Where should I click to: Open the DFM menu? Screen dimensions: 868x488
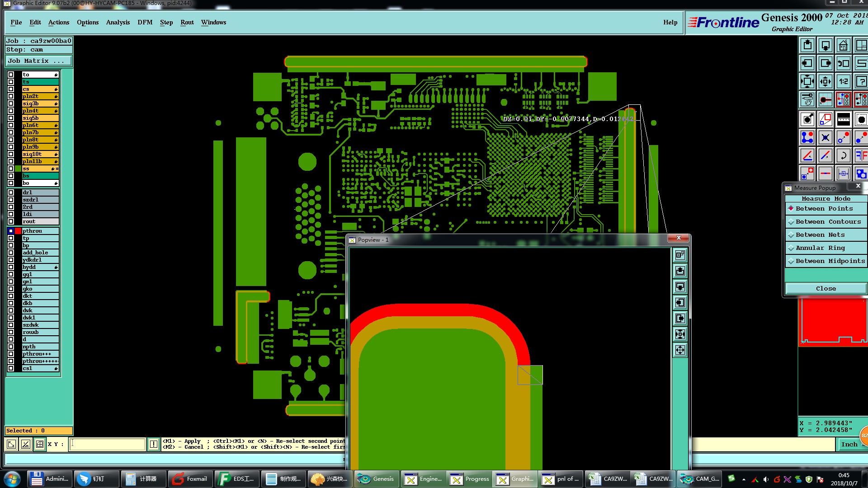(145, 23)
